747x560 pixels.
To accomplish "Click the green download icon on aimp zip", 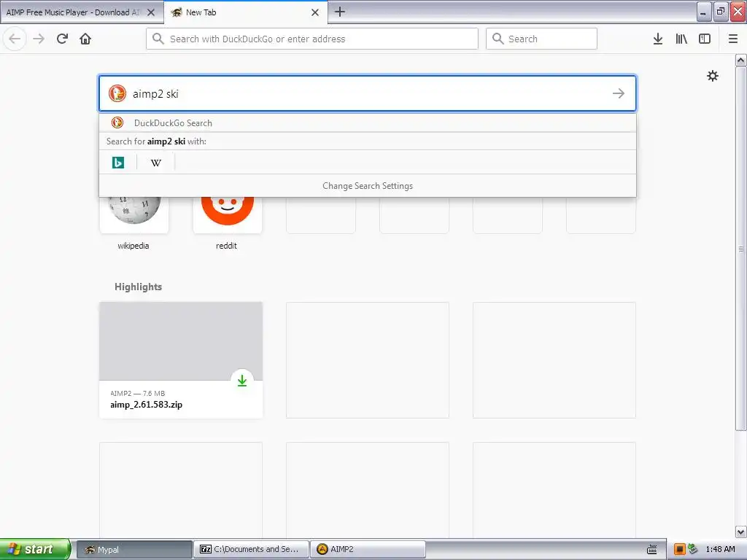I will point(242,381).
